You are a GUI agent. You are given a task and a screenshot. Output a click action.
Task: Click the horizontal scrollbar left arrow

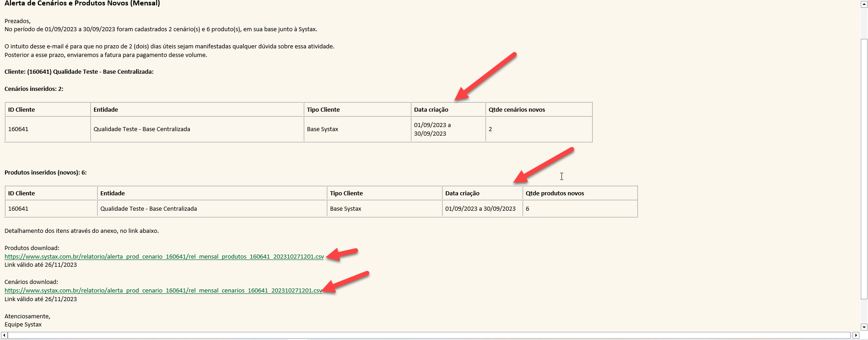pos(4,335)
